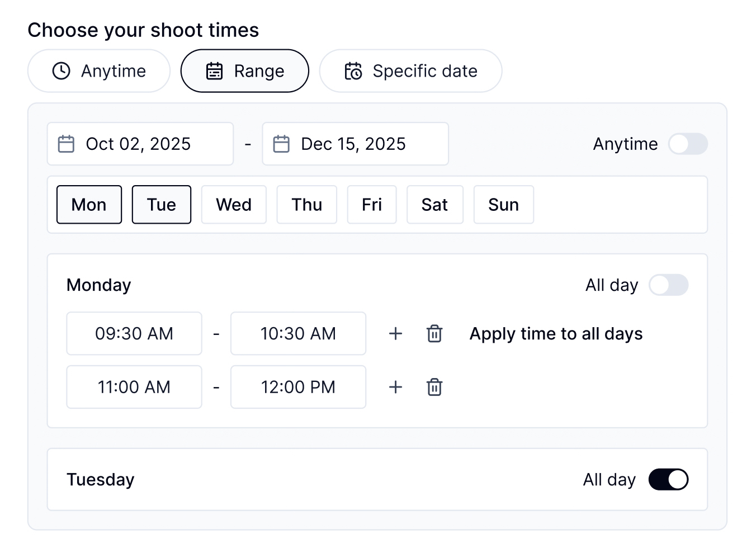Click the 12:00 PM end time field
Image resolution: width=756 pixels, height=557 pixels.
tap(298, 387)
